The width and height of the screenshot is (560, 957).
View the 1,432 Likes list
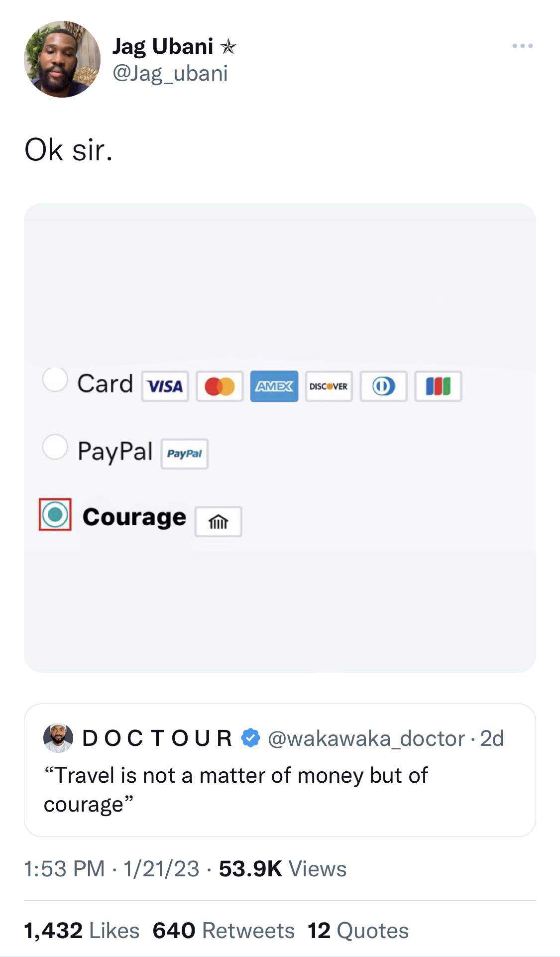82,930
